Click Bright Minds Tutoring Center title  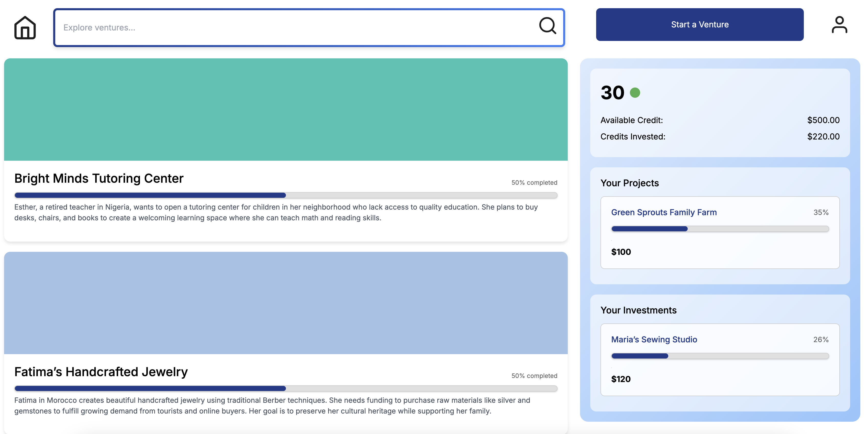[x=99, y=178]
